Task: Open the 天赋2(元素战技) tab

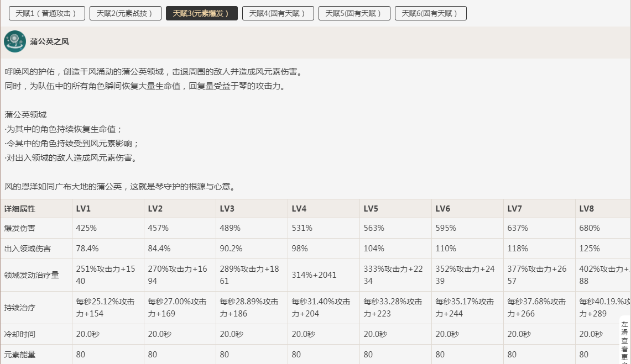Action: tap(126, 13)
